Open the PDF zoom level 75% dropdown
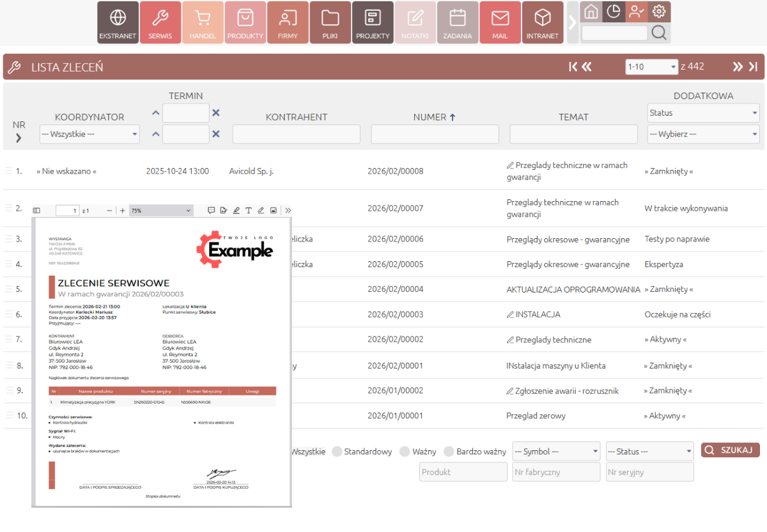767x532 pixels. point(160,210)
